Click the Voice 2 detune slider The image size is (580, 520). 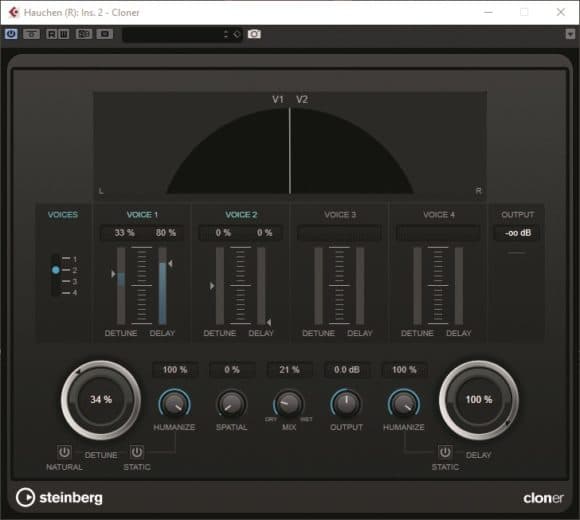coord(220,286)
